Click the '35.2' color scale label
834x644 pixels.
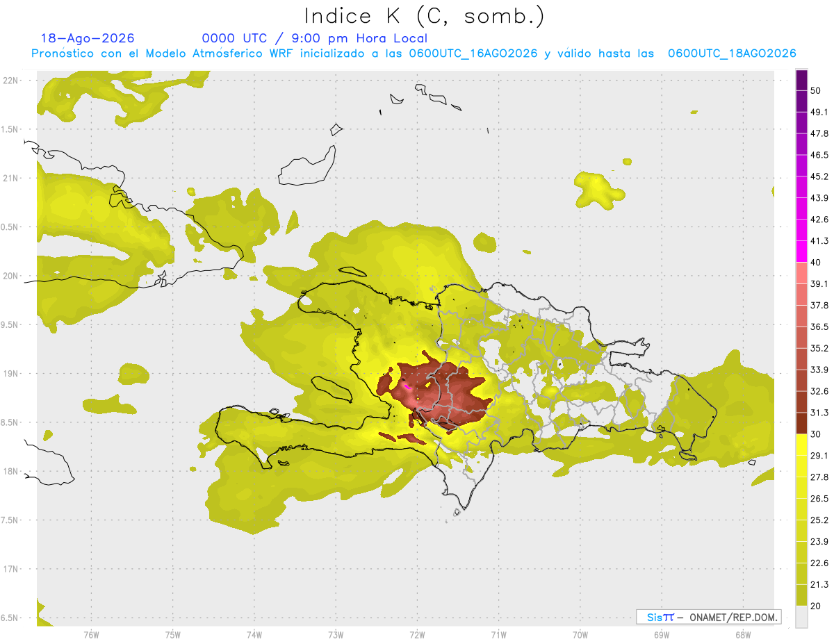point(819,348)
